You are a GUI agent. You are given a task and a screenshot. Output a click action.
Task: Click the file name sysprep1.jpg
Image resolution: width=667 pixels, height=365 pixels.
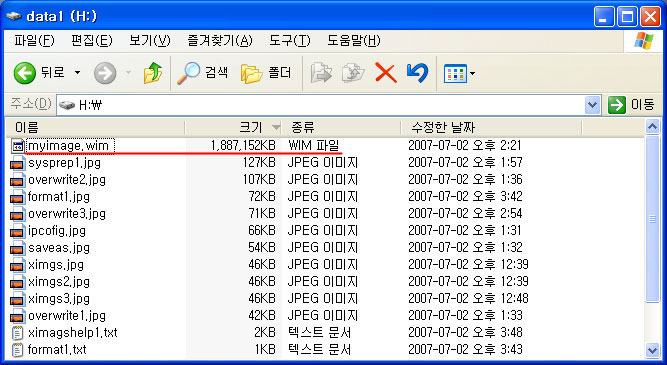point(64,163)
